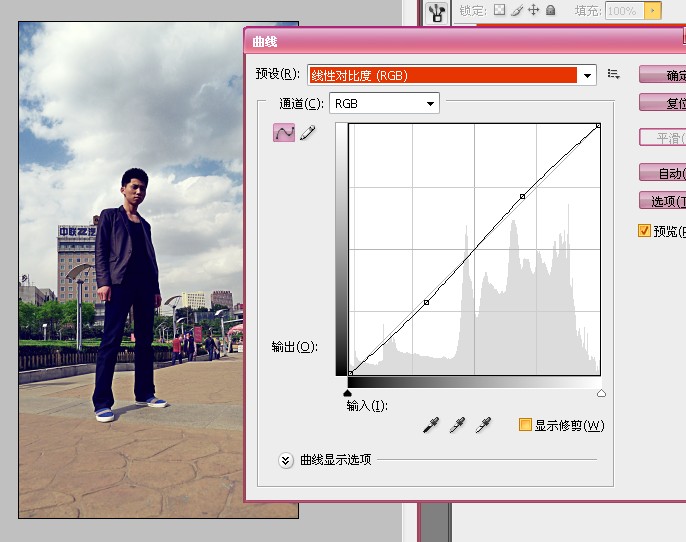This screenshot has height=542, width=686.
Task: Open the 填充 fill percentage arrow
Action: point(652,10)
